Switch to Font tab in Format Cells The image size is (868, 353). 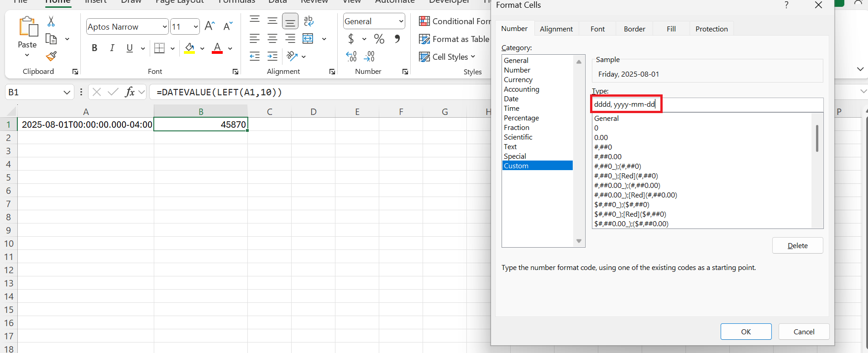(597, 29)
